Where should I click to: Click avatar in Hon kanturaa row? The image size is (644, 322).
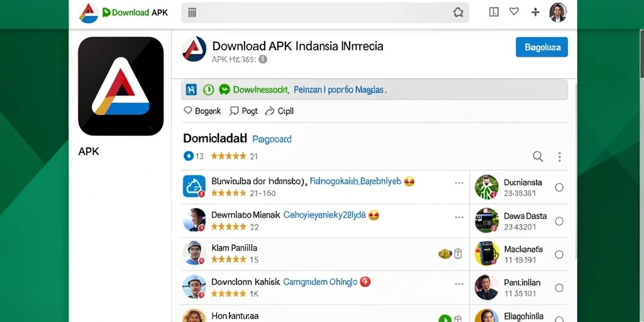coord(194,316)
